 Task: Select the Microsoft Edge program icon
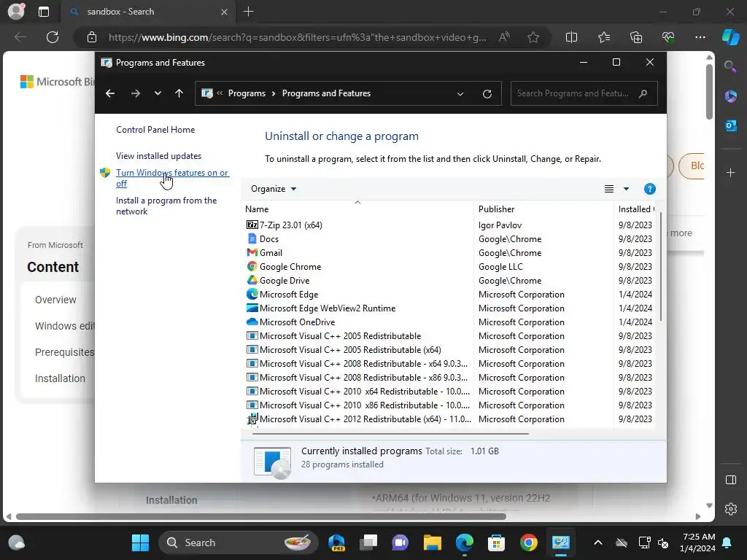[252, 294]
